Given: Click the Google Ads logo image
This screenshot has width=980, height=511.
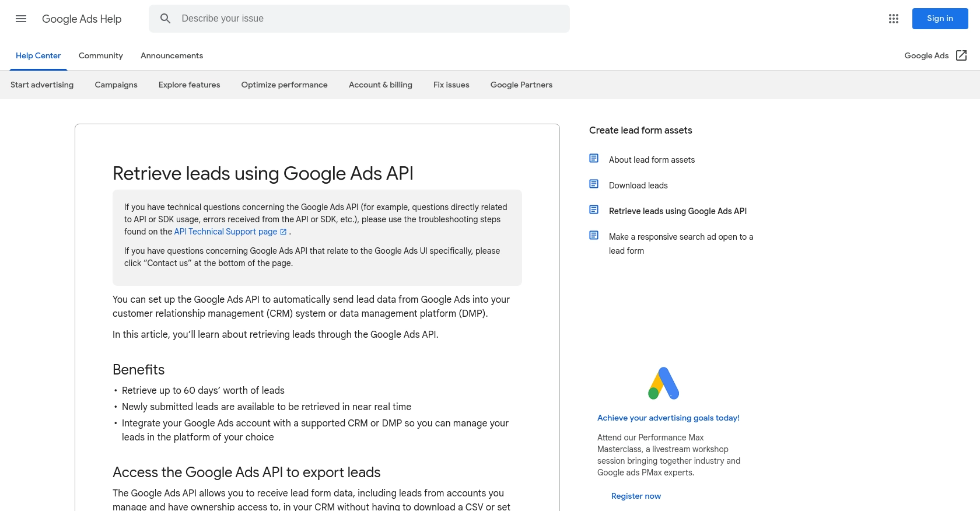Looking at the screenshot, I should (664, 383).
